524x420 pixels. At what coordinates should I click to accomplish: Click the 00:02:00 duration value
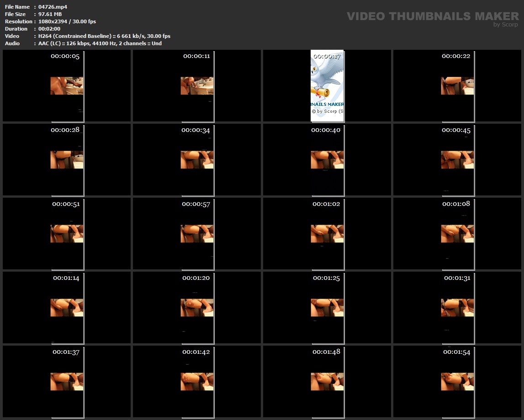pos(49,29)
